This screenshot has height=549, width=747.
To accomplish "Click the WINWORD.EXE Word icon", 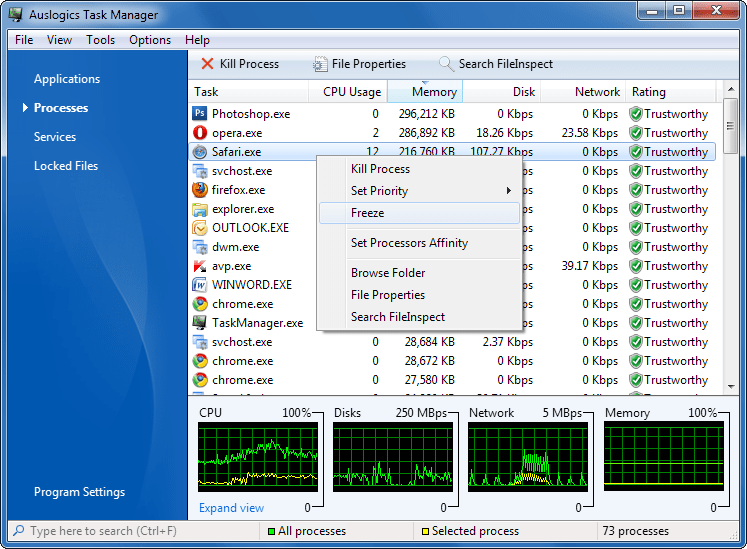I will pos(200,285).
